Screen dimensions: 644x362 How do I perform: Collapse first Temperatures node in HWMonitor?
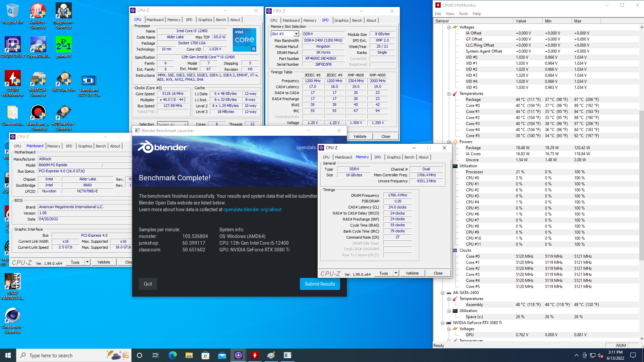[449, 94]
